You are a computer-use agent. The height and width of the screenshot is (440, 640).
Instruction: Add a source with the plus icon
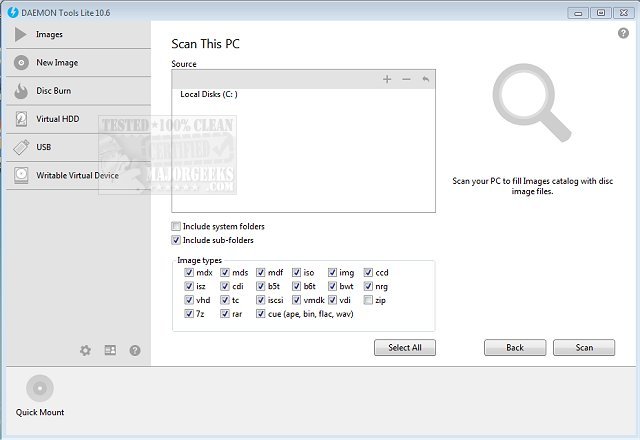click(387, 79)
